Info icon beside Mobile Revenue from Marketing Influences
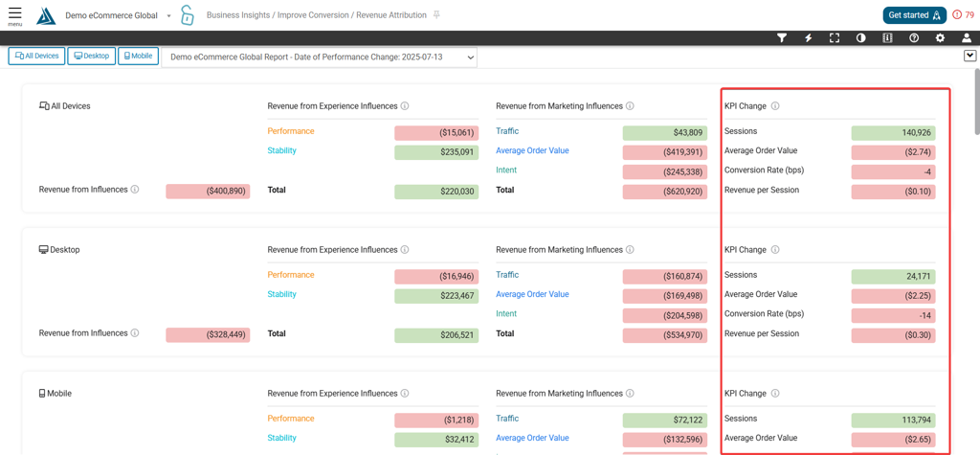 click(630, 394)
